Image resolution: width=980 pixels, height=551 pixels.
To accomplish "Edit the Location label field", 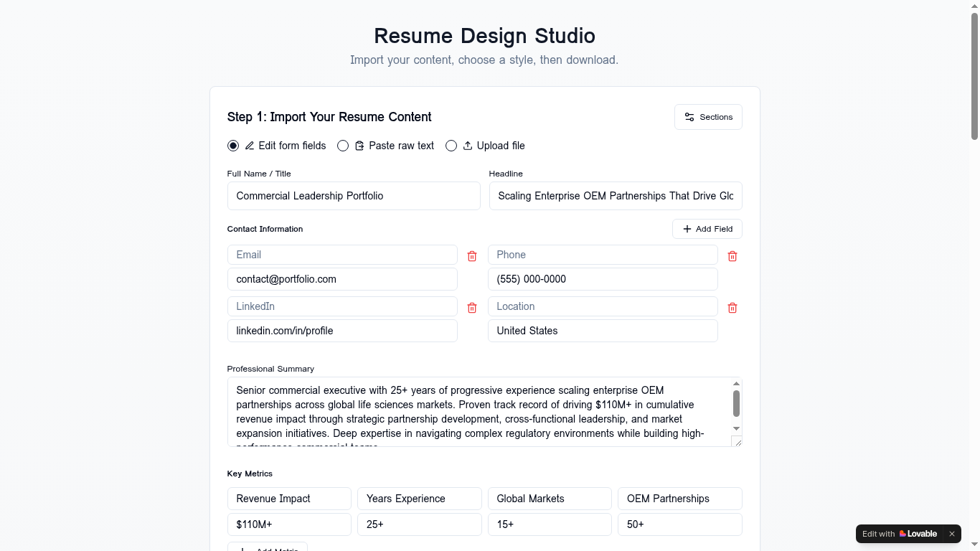I will click(603, 306).
